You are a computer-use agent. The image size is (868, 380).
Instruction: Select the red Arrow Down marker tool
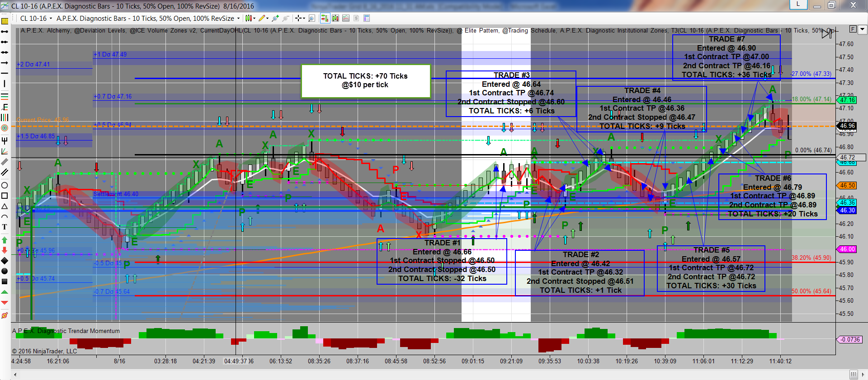[x=5, y=250]
